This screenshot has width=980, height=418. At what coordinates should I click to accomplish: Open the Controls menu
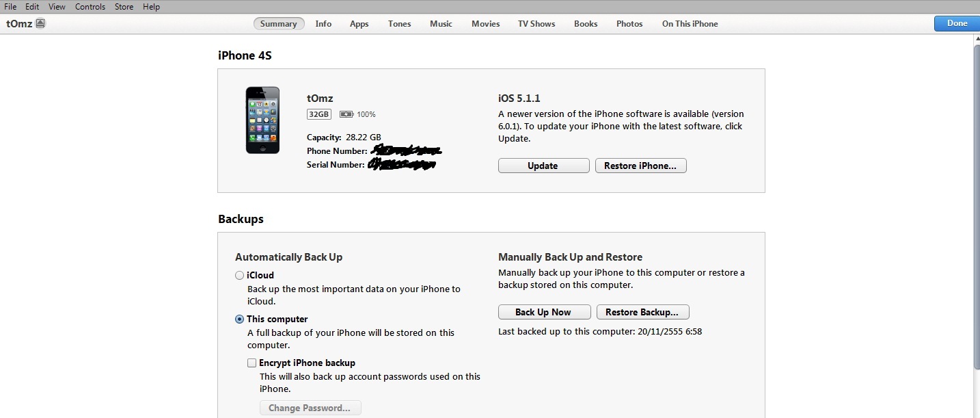[90, 7]
